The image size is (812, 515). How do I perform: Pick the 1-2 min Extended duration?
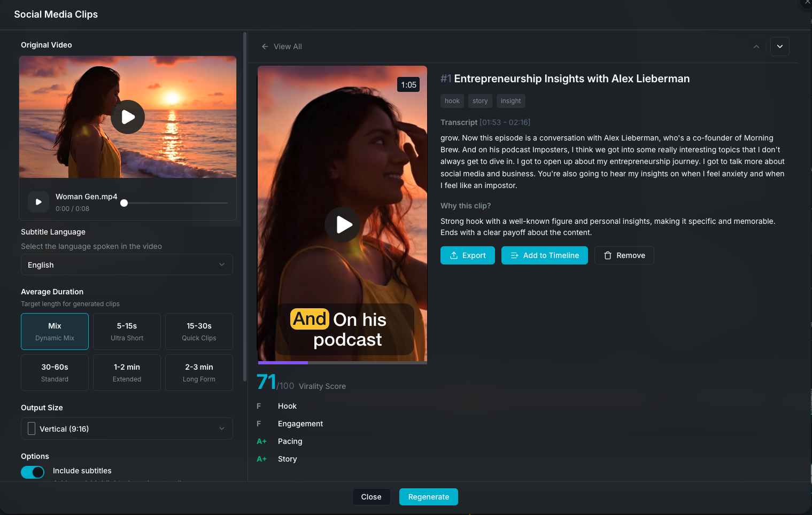click(127, 372)
